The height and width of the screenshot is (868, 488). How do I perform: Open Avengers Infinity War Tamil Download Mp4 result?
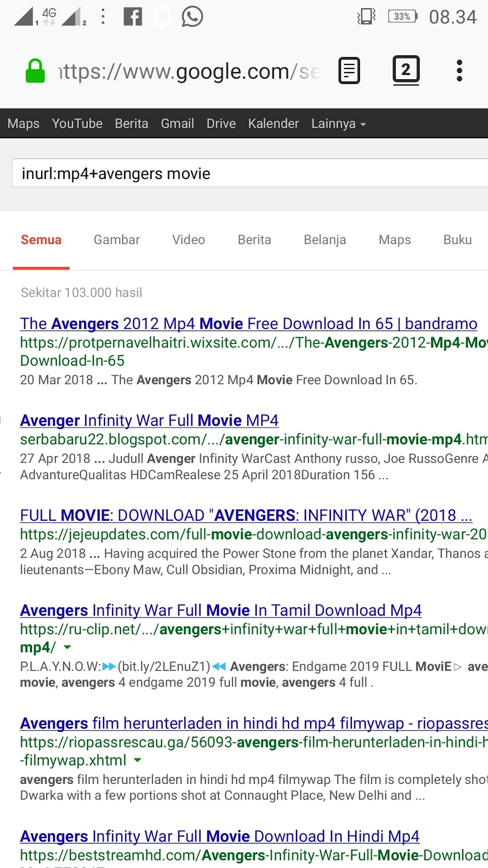(221, 610)
